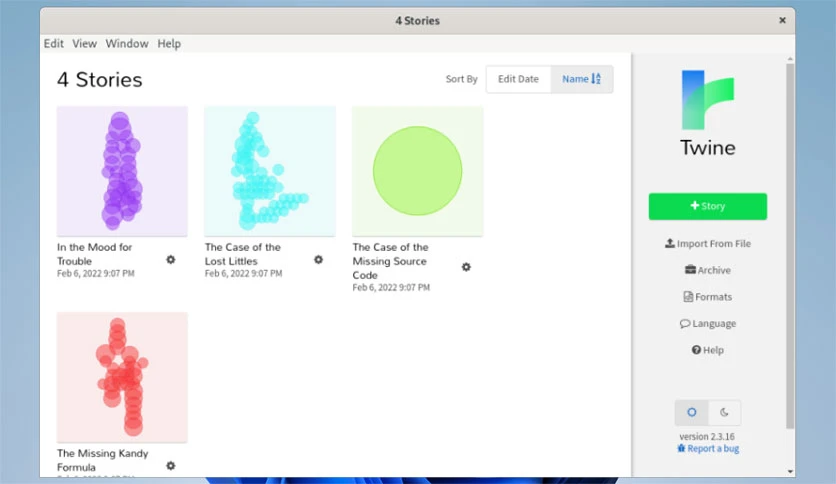Switch to light theme with sun icon
Viewport: 836px width, 484px height.
pyautogui.click(x=692, y=412)
